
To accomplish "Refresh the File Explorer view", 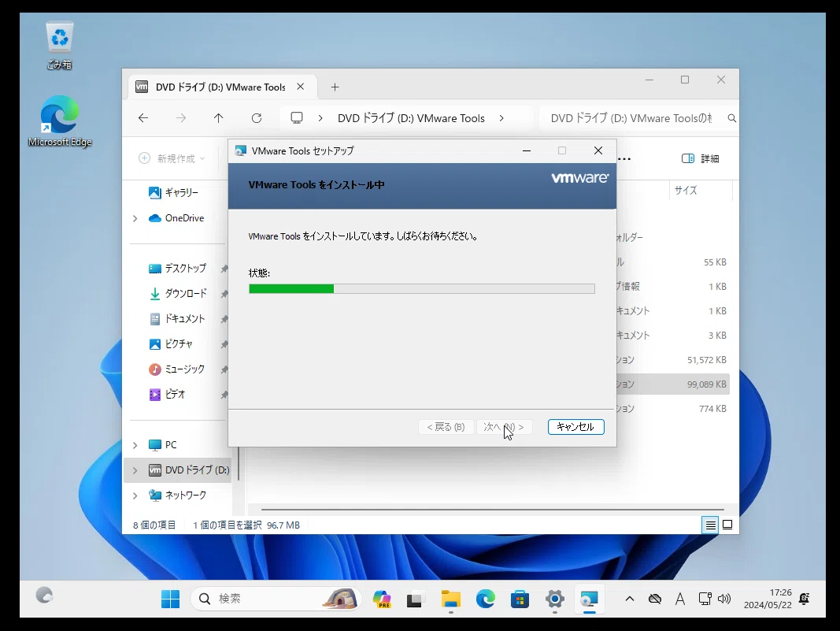I will [x=257, y=118].
